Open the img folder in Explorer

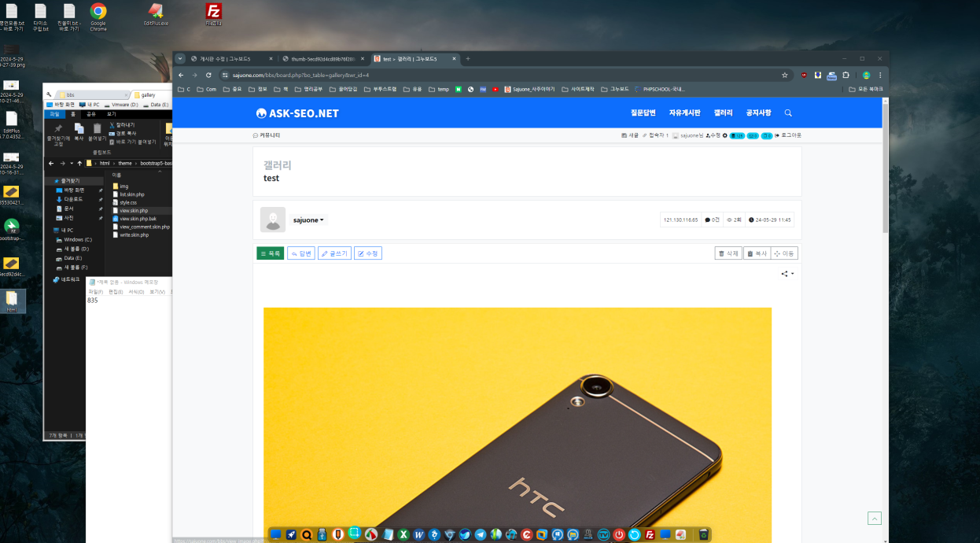120,187
